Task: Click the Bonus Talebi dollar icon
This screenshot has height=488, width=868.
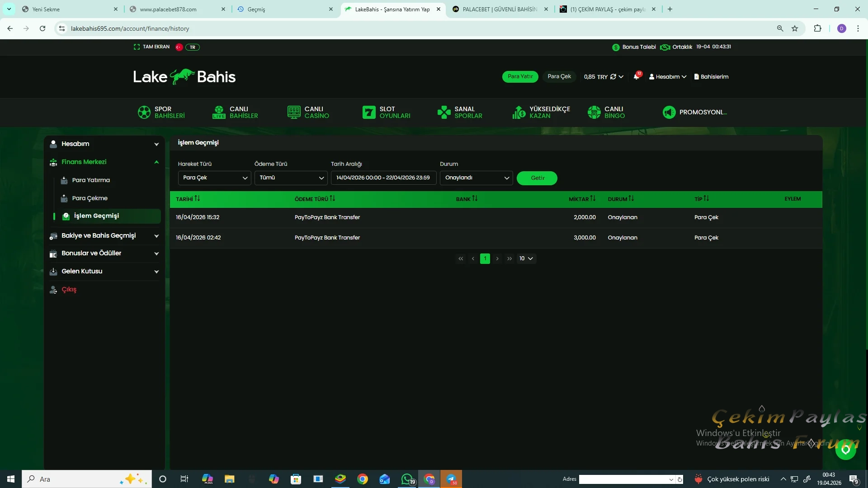Action: click(x=616, y=47)
